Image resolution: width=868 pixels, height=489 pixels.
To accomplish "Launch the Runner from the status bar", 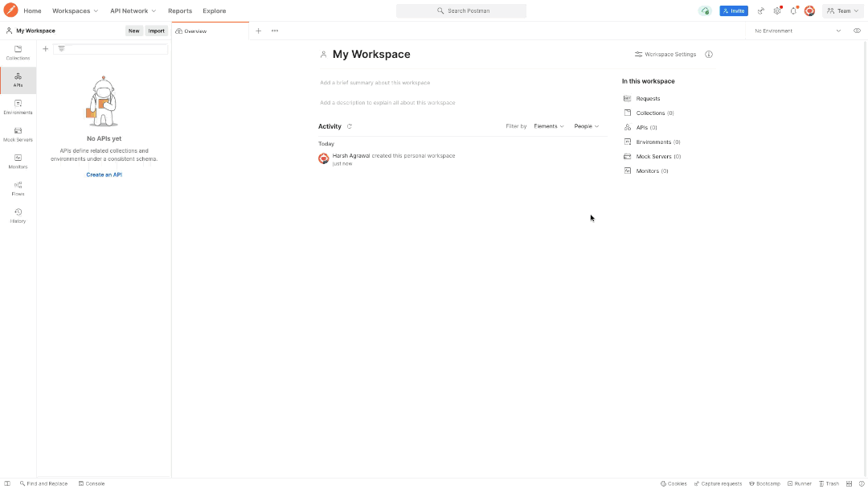I will pos(800,483).
